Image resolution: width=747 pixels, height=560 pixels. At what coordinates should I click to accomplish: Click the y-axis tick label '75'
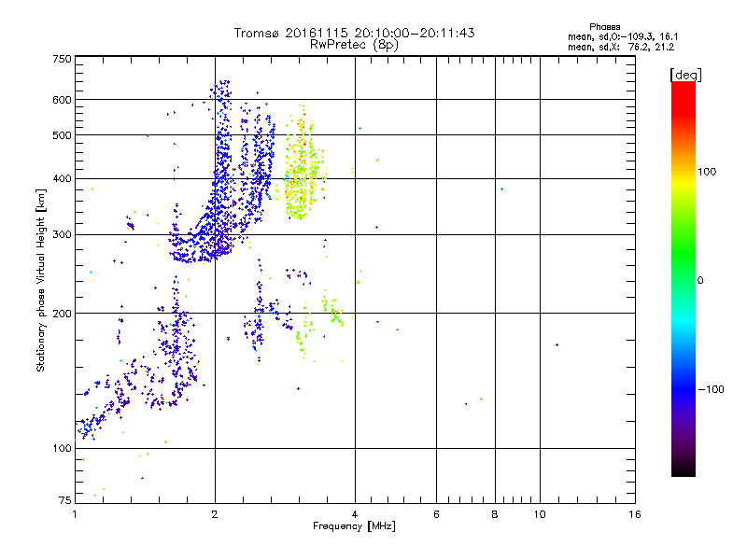[65, 500]
